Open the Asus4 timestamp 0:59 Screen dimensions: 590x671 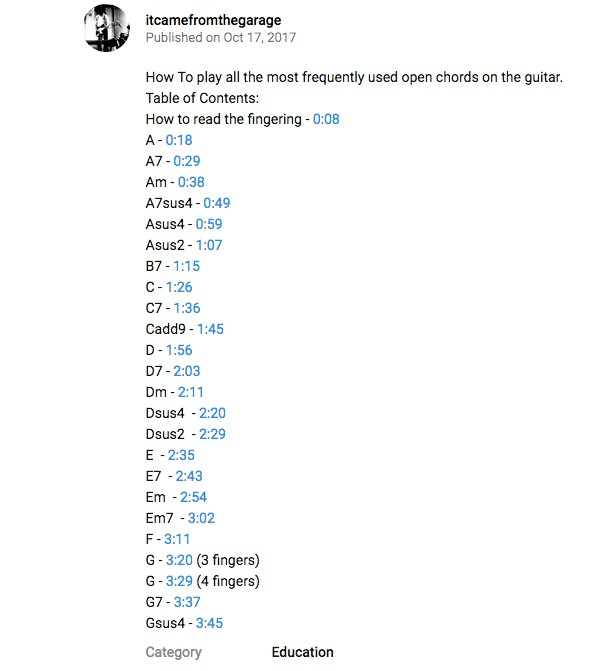tap(209, 224)
